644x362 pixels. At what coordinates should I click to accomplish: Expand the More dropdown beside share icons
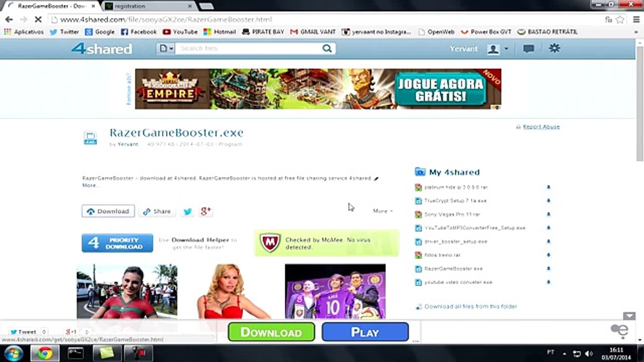pyautogui.click(x=383, y=211)
